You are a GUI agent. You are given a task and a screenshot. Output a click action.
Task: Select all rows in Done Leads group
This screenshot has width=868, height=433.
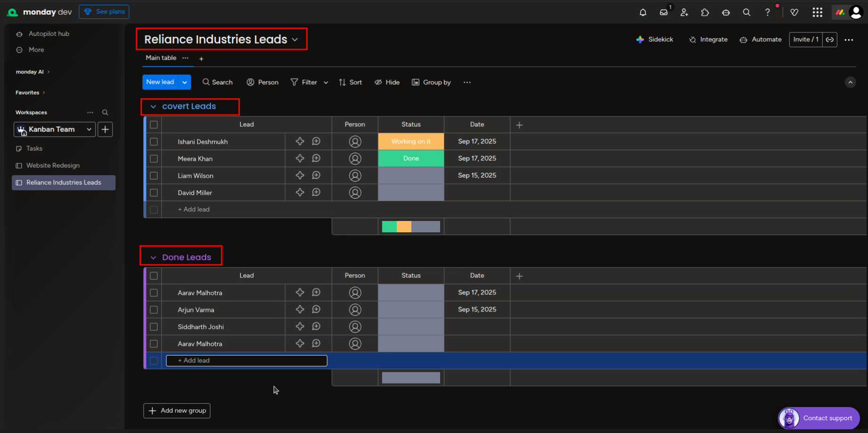point(154,276)
